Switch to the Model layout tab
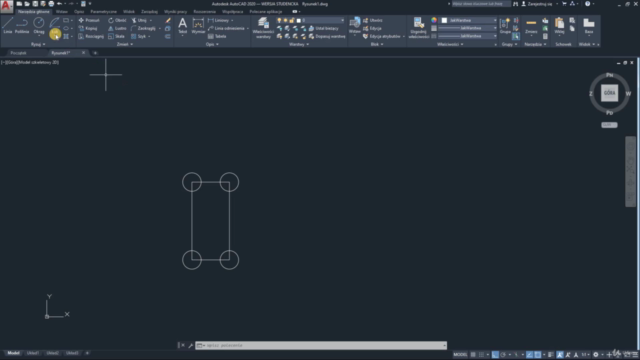The width and height of the screenshot is (640, 360). (x=13, y=353)
